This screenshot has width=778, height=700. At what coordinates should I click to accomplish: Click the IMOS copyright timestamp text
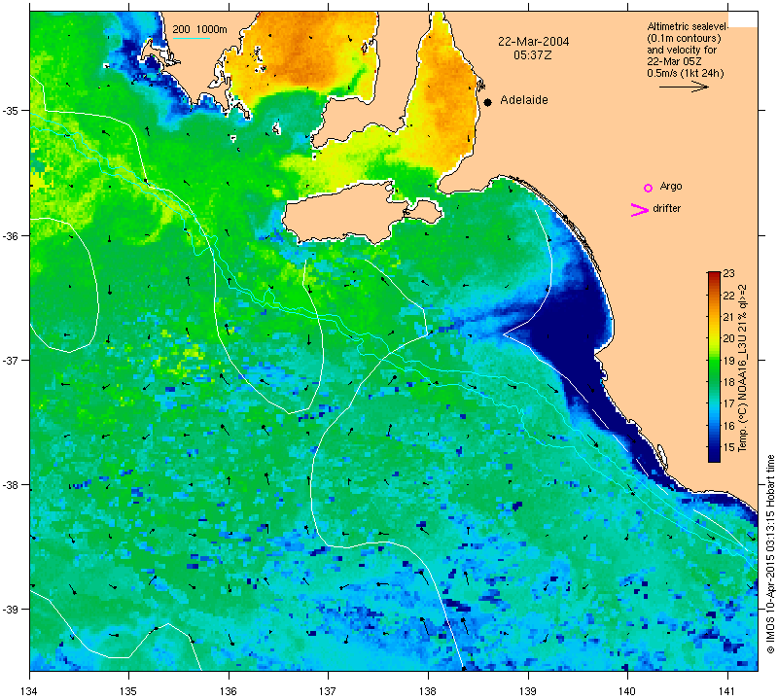point(770,553)
